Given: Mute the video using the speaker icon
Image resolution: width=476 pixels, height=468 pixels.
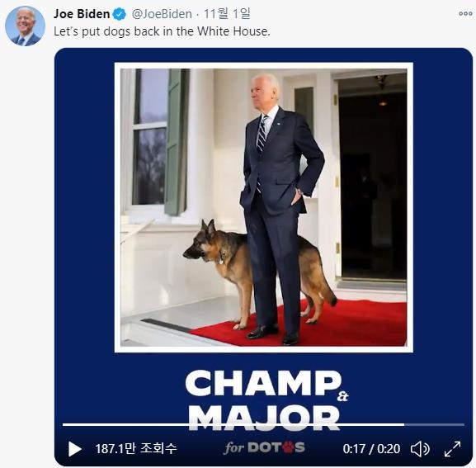Looking at the screenshot, I should pos(420,449).
